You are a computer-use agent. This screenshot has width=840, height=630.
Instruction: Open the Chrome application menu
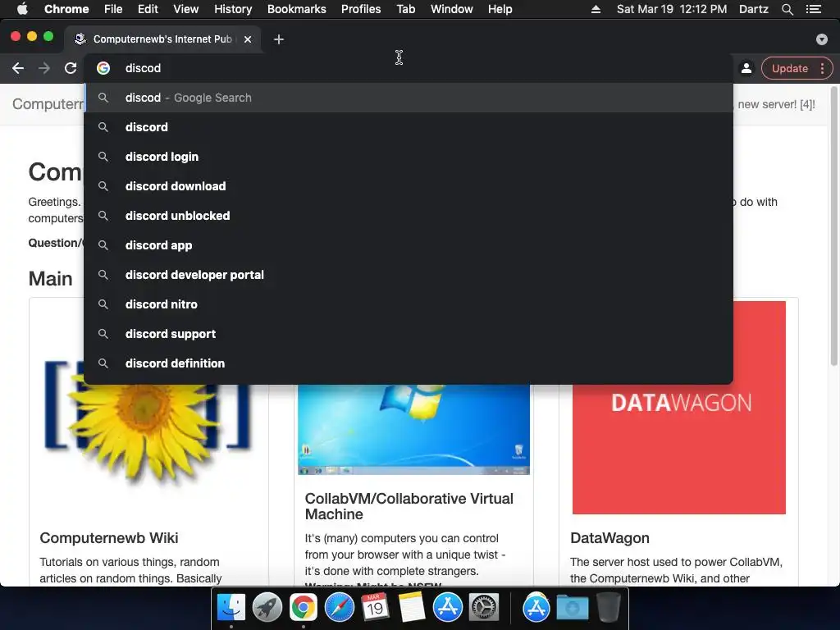(x=66, y=9)
